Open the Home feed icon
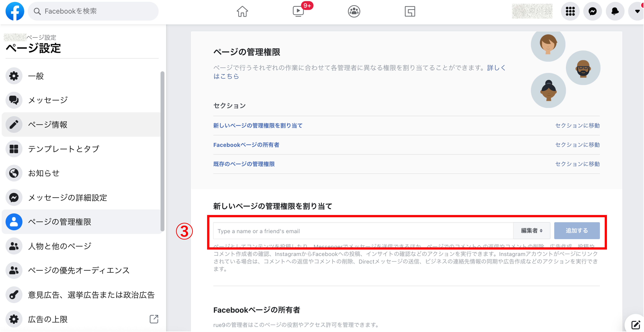644x332 pixels. click(x=242, y=11)
